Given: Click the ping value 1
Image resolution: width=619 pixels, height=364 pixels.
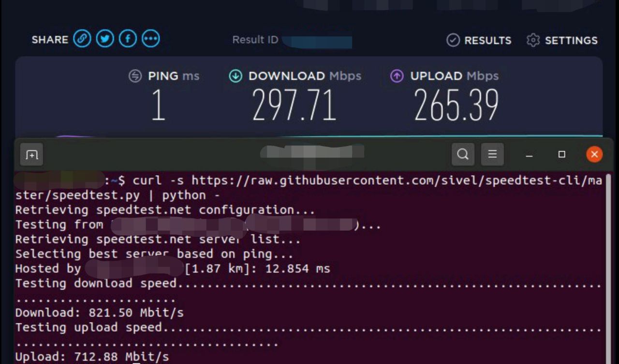Looking at the screenshot, I should coord(159,105).
